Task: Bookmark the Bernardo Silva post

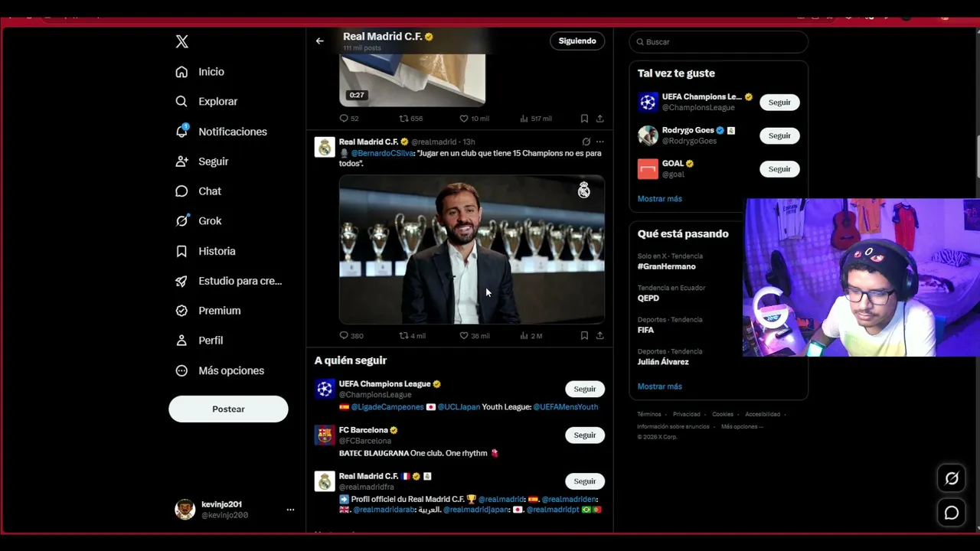Action: [x=584, y=335]
